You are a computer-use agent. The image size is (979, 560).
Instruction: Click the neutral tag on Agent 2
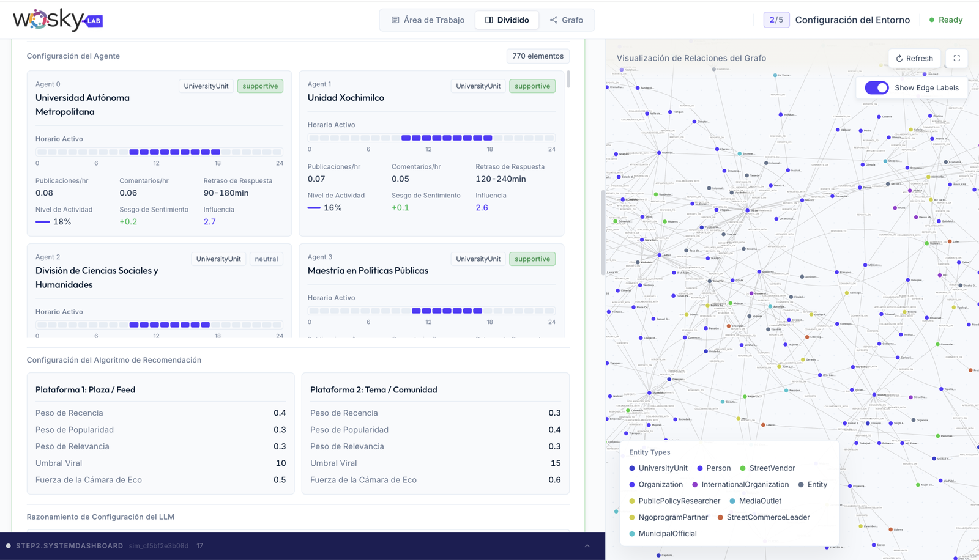[266, 259]
